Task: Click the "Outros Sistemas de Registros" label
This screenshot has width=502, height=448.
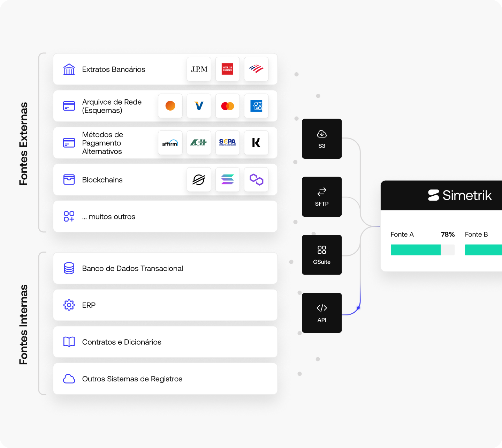Action: [132, 379]
